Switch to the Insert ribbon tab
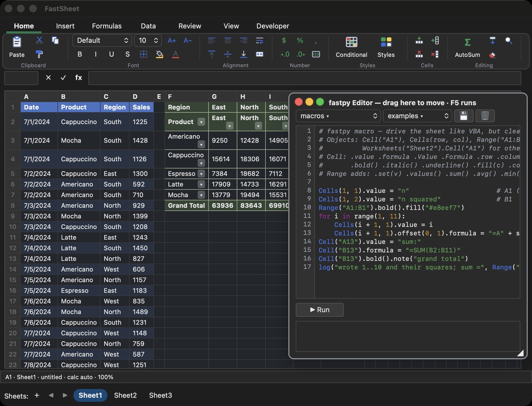532x406 pixels. pyautogui.click(x=65, y=26)
